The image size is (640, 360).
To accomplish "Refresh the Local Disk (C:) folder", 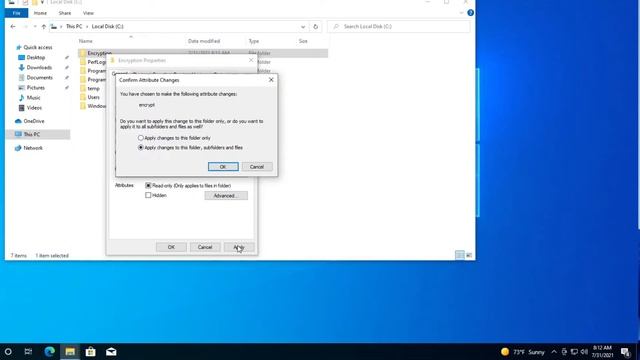I will [315, 27].
